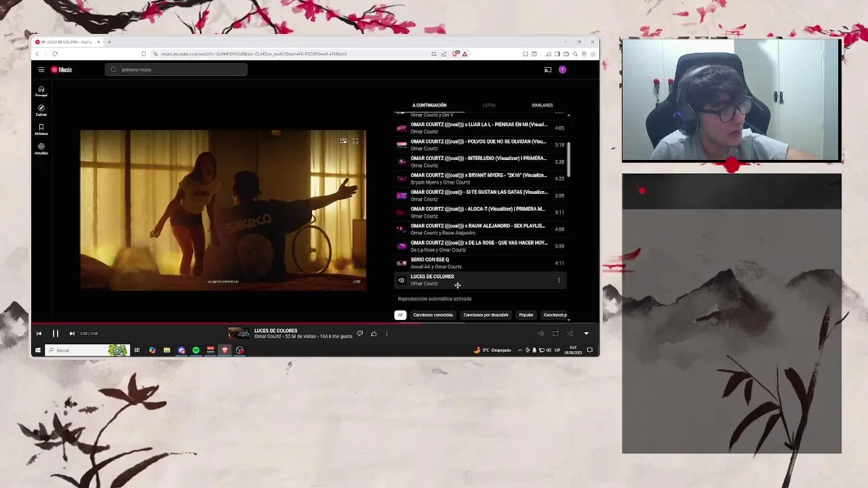868x488 pixels.
Task: Play ALOCA-T Visualizer queue item
Action: pos(480,212)
